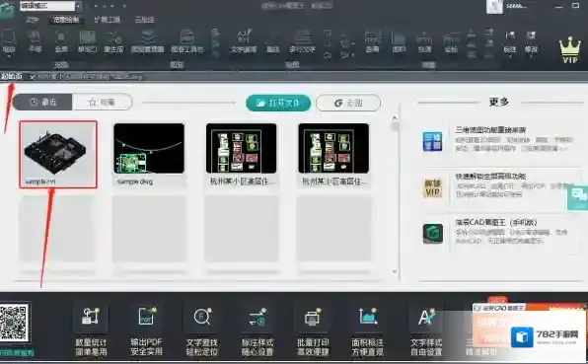
Task: Click the QR code image
Action: (14, 323)
